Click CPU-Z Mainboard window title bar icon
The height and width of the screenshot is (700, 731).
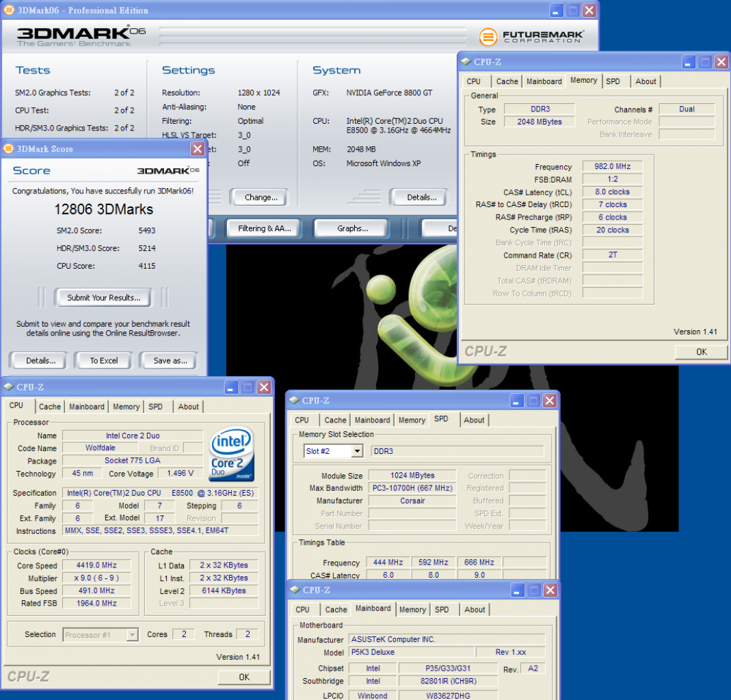[x=295, y=589]
